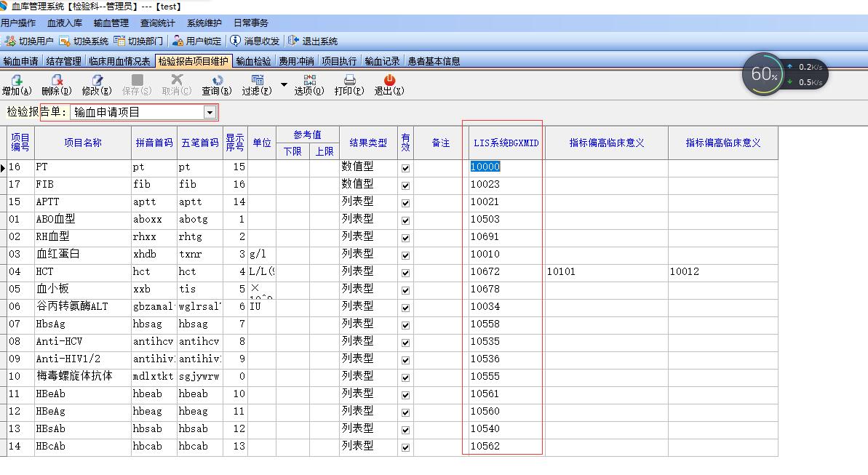This screenshot has height=475, width=868.
Task: Switch to the 临床用血情况表 tab
Action: (119, 61)
